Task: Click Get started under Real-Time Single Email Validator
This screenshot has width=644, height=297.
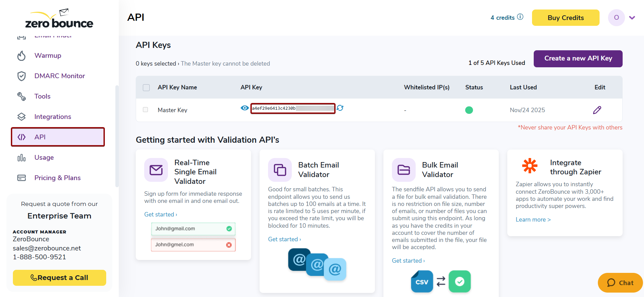Action: [160, 214]
